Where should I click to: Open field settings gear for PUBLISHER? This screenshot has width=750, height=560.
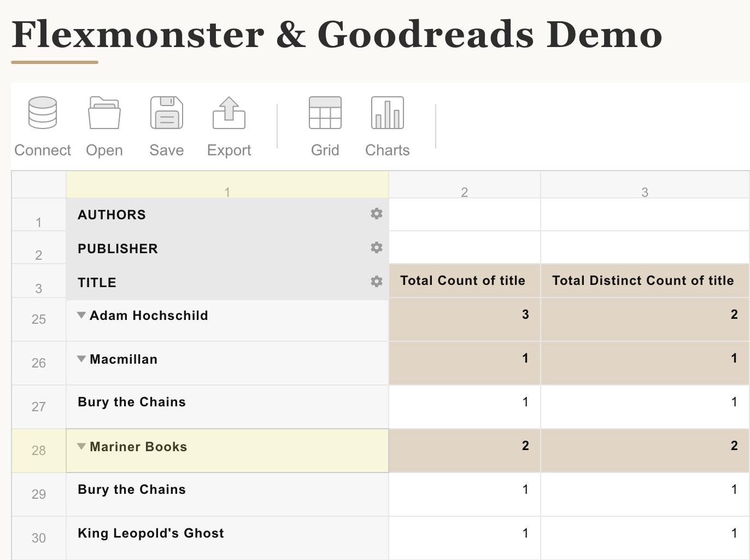point(376,248)
